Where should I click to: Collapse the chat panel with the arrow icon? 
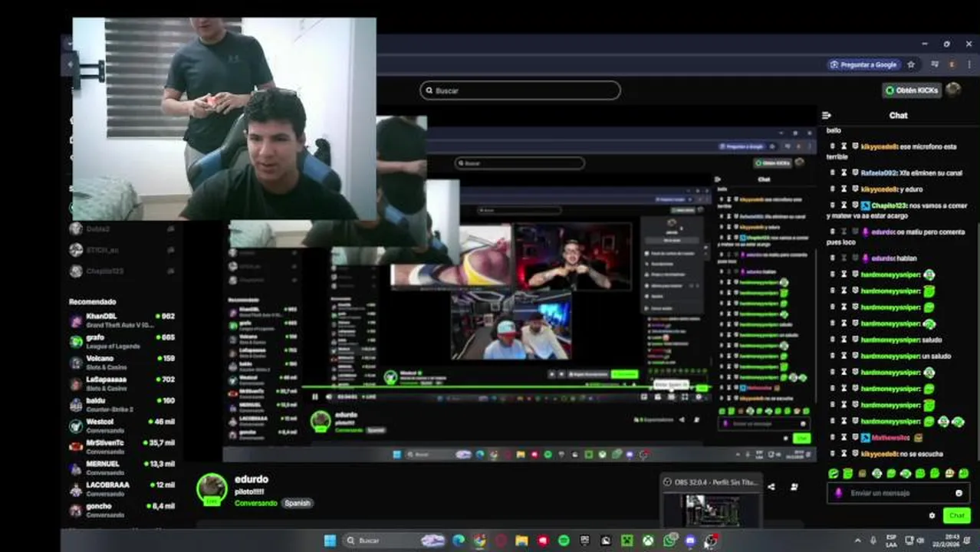point(827,116)
